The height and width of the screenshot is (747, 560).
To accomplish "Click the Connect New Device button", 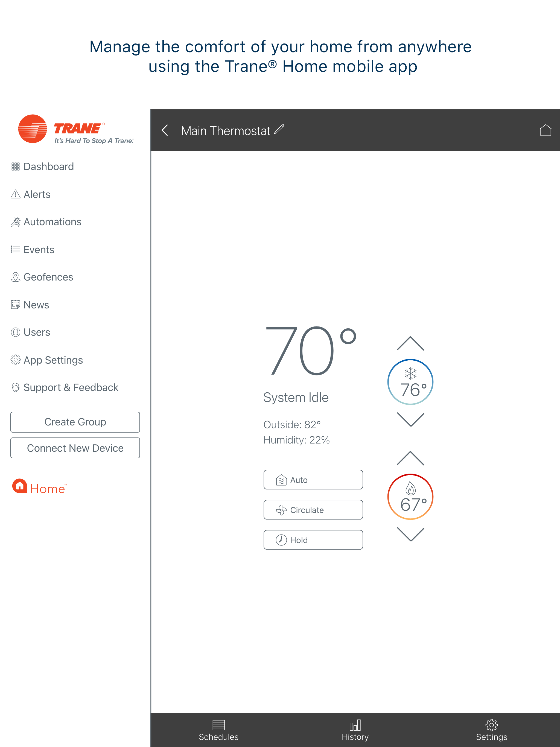I will click(75, 448).
